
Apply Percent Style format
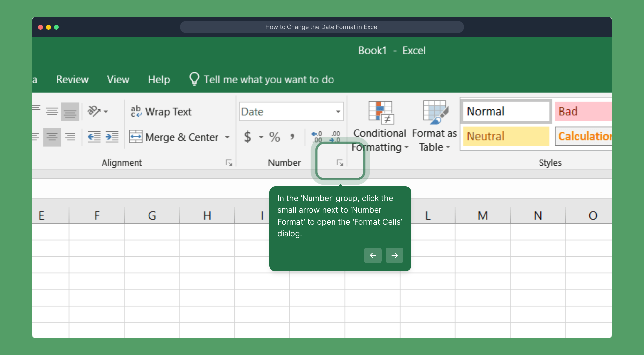click(x=274, y=137)
